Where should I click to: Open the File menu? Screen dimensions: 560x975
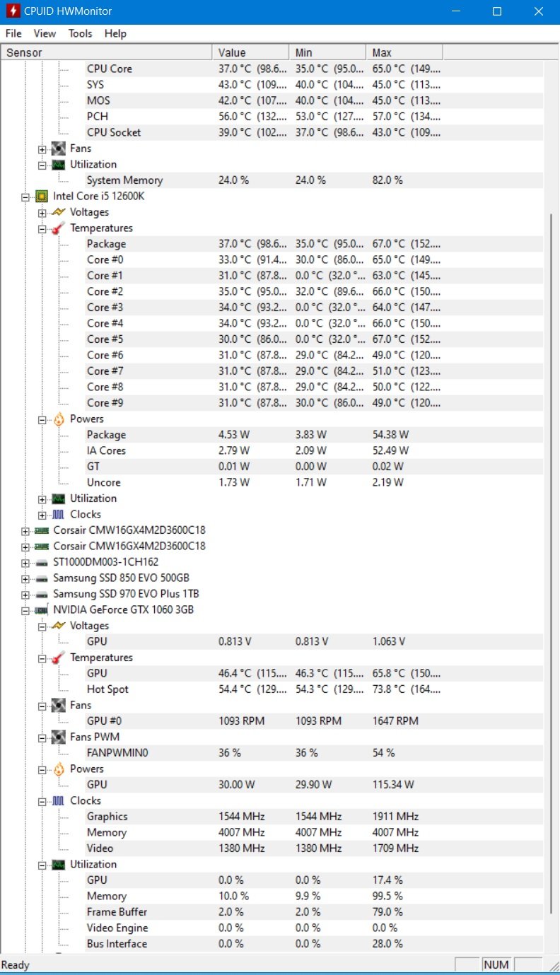[x=13, y=33]
